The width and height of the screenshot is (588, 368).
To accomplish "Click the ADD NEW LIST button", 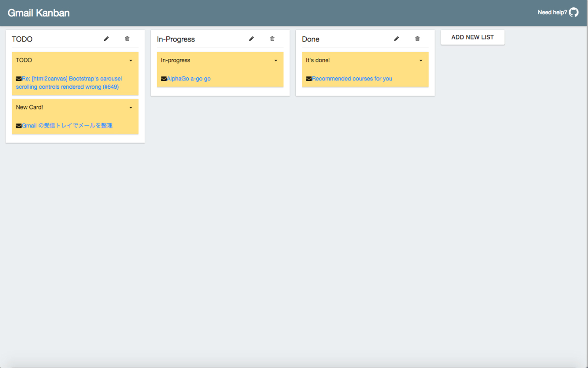I will point(473,37).
